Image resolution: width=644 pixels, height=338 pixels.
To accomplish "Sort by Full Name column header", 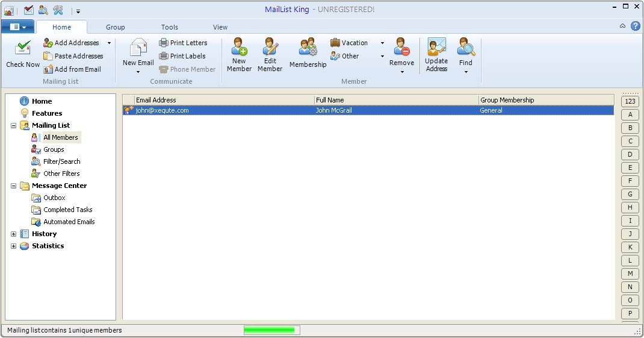I will pyautogui.click(x=397, y=100).
